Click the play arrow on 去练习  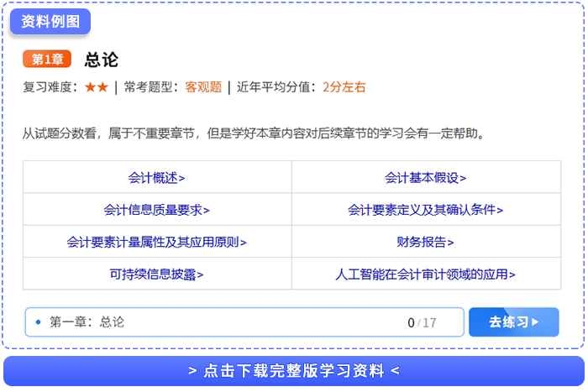point(535,322)
